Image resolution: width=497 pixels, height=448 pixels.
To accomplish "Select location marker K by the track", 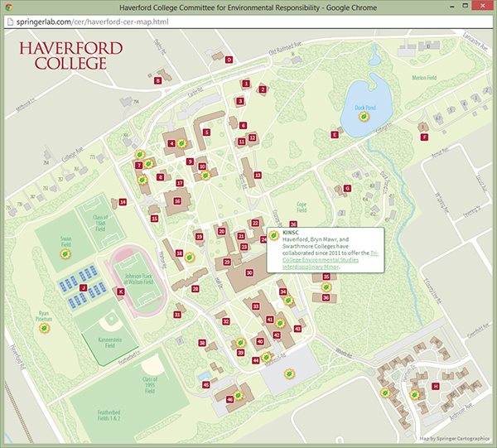I will click(121, 291).
